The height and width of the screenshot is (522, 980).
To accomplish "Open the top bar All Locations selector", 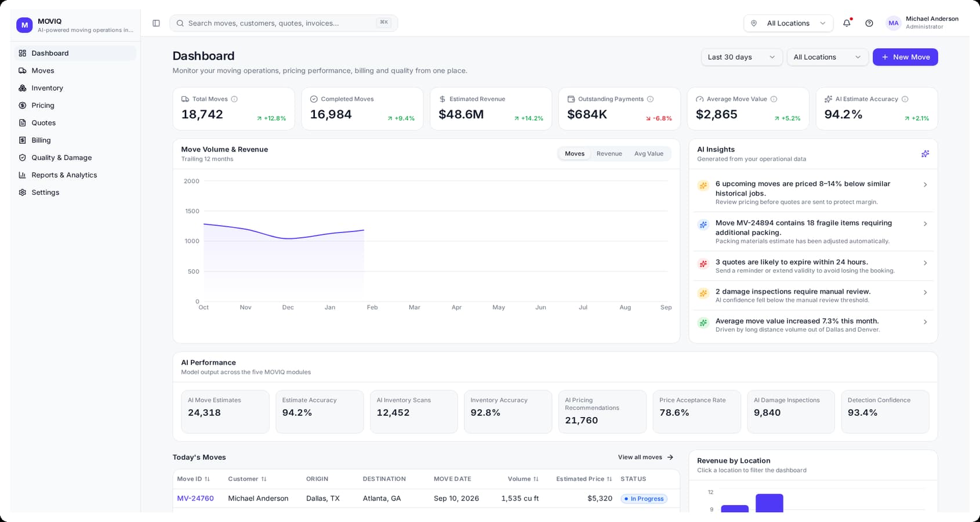I will pyautogui.click(x=788, y=23).
